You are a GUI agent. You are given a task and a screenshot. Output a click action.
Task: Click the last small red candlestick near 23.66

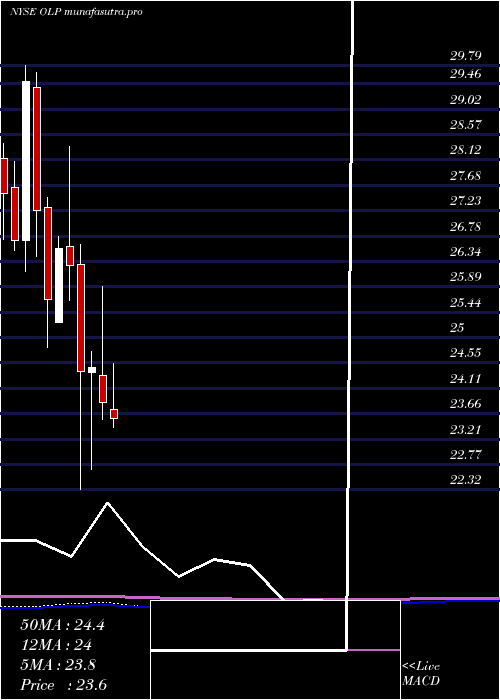pos(114,414)
